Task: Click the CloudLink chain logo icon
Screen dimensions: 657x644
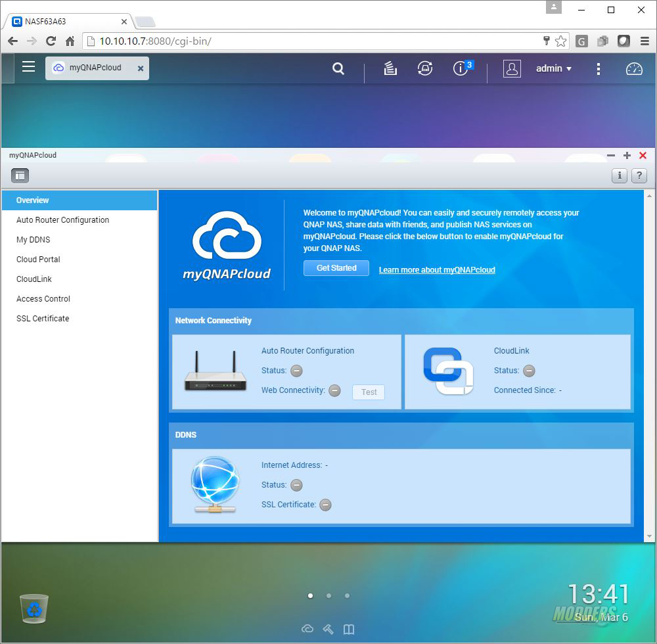Action: (448, 371)
